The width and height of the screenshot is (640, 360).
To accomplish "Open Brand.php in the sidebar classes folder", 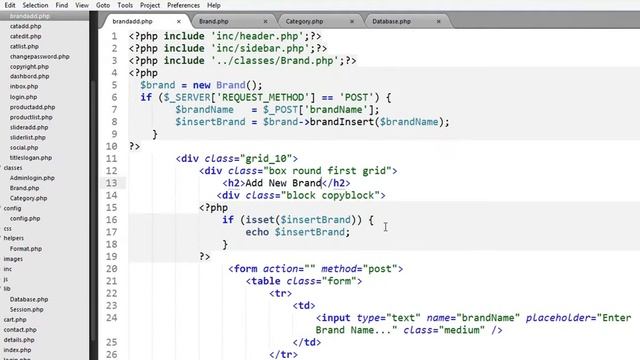I will click(x=24, y=188).
